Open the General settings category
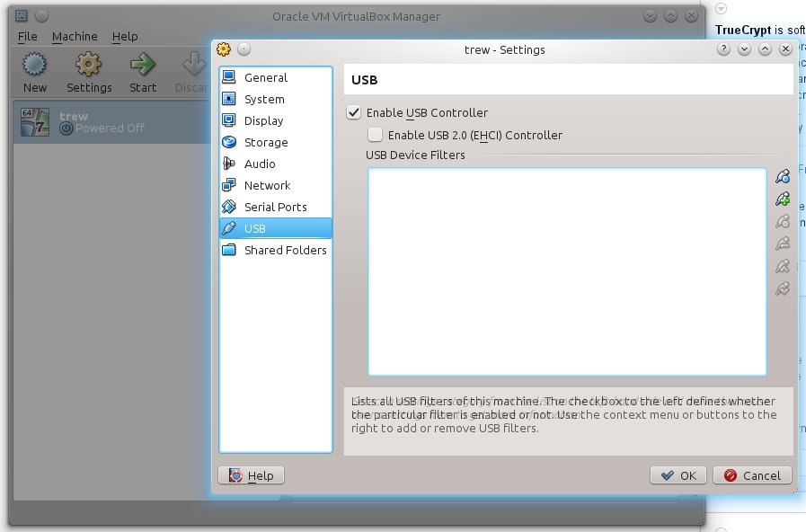806x532 pixels. 276,77
